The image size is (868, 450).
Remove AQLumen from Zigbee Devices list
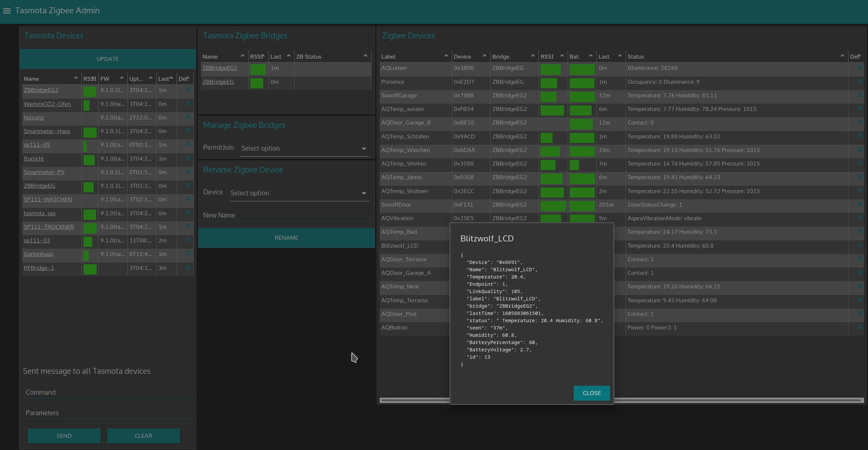point(860,68)
